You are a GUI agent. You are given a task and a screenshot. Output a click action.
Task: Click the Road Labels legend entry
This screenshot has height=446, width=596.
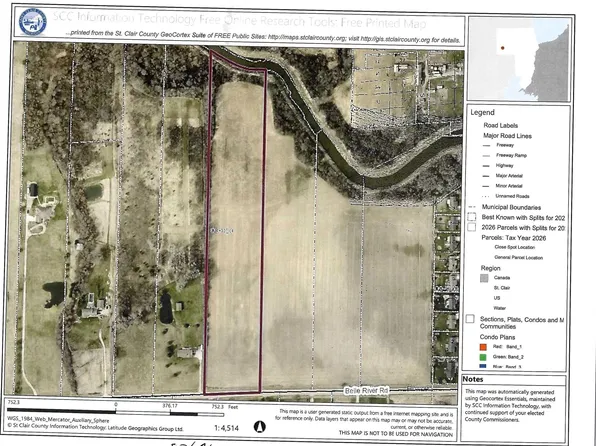[x=501, y=125]
